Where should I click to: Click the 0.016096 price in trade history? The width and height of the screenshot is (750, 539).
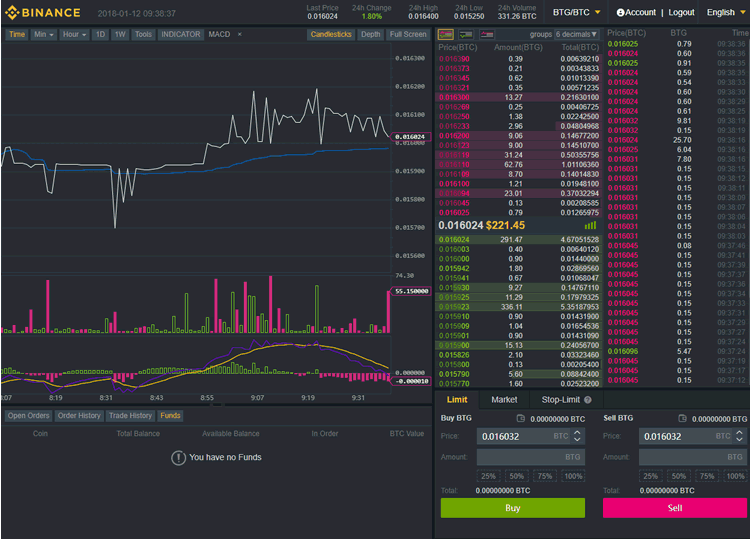coord(623,352)
